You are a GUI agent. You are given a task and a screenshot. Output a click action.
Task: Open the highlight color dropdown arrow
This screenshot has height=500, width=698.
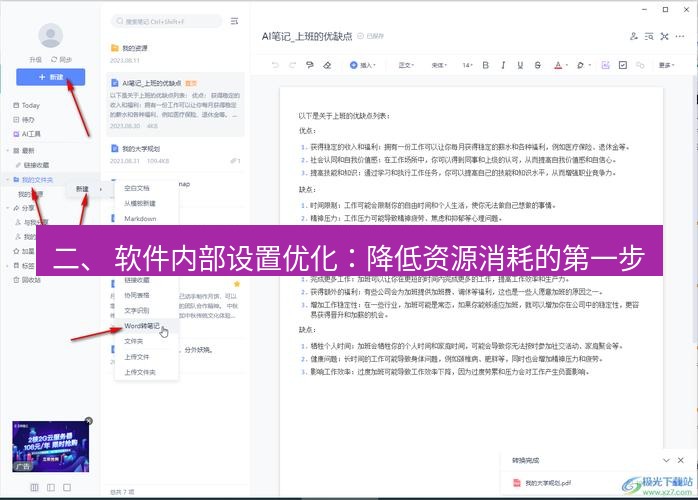589,65
